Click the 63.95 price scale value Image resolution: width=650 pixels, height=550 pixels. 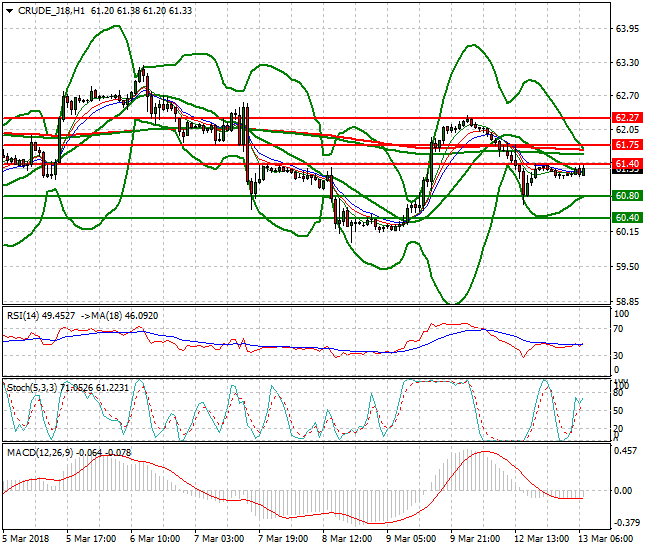(627, 28)
